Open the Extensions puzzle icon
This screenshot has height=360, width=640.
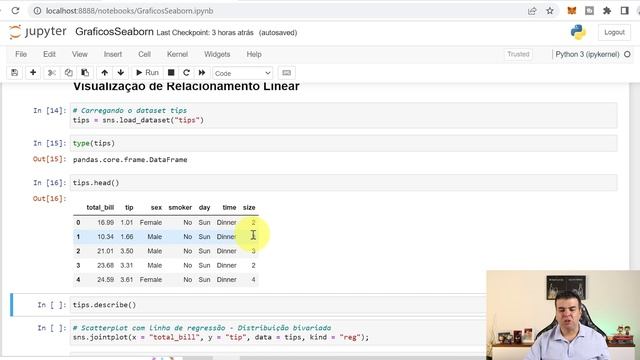[607, 11]
